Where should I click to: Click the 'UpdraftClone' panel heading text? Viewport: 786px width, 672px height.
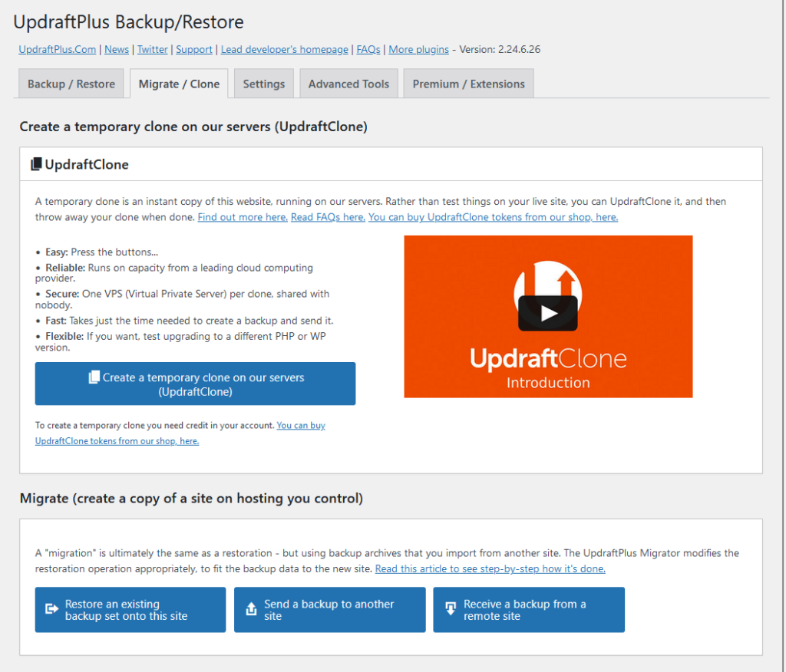(x=87, y=164)
